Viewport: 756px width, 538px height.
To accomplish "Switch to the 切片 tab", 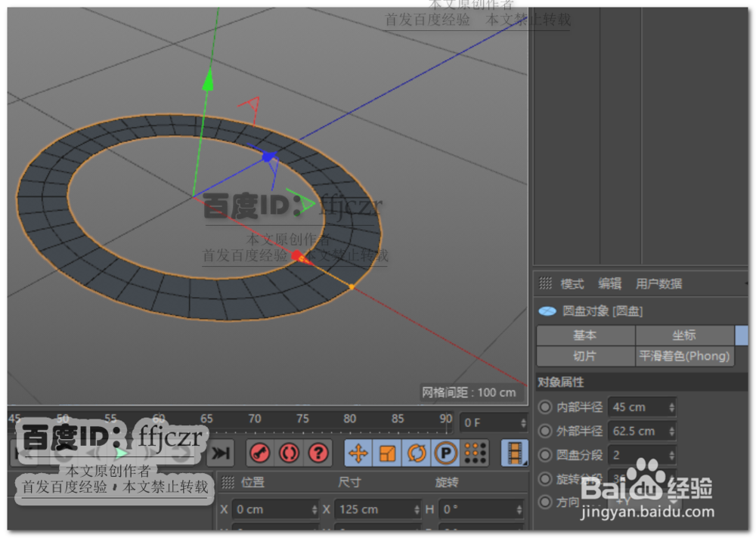I will [x=585, y=356].
